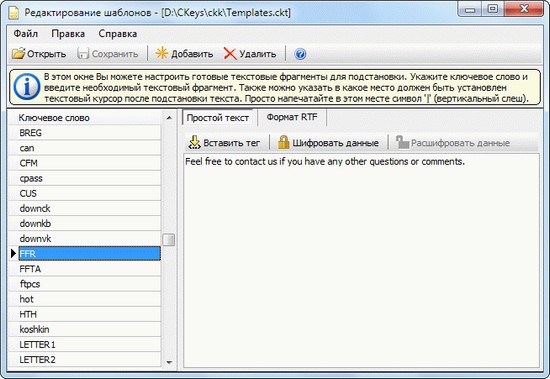This screenshot has width=550, height=379.
Task: Click the application icon in title bar
Action: 14,13
